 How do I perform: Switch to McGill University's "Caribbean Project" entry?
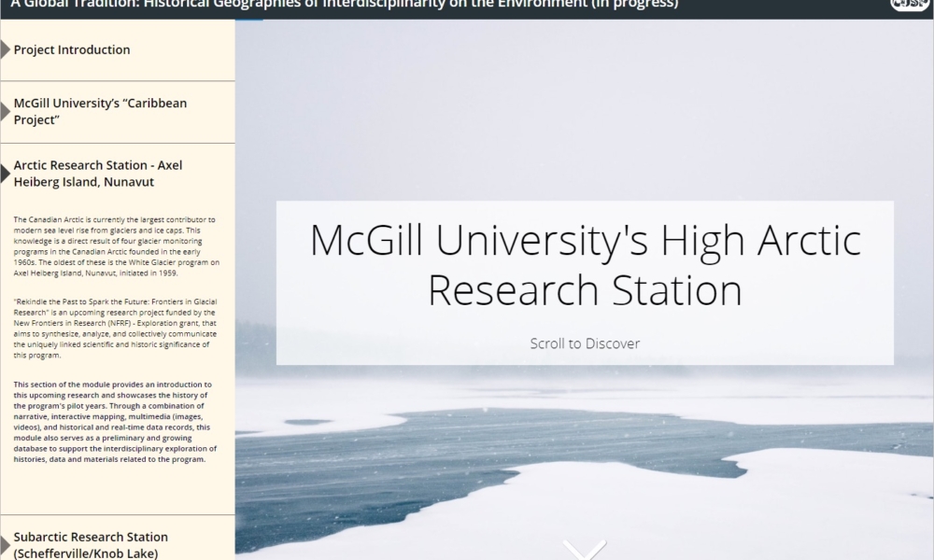click(100, 111)
